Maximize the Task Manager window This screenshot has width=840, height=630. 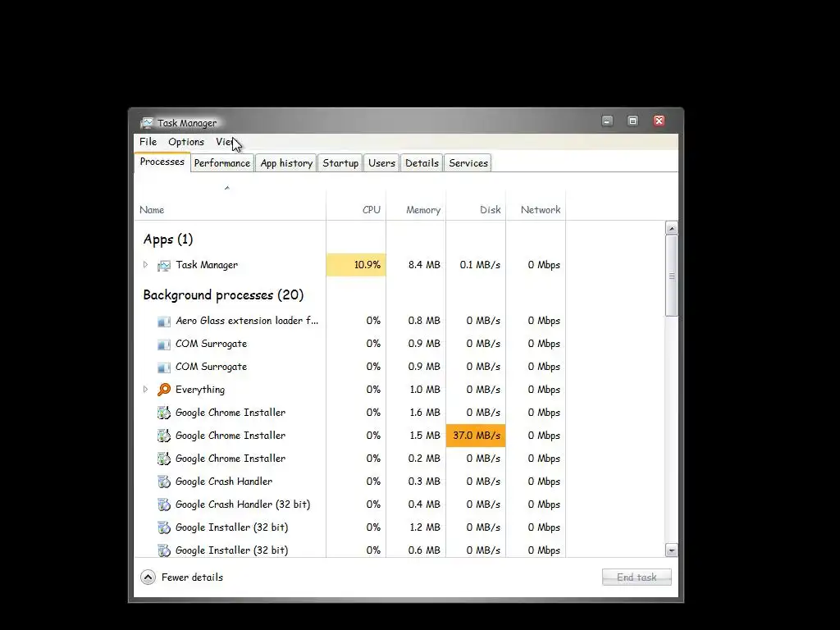[x=632, y=121]
